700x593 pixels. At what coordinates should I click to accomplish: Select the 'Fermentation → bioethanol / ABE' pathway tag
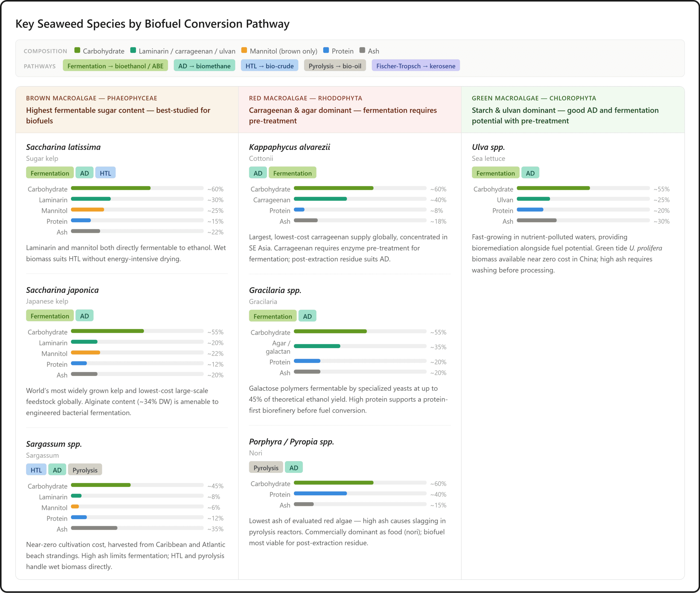(x=115, y=66)
